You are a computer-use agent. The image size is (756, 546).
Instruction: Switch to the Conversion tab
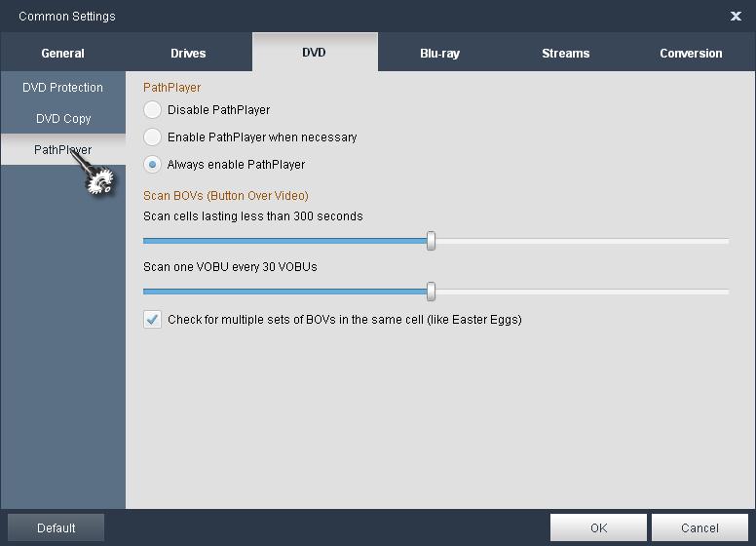click(691, 53)
